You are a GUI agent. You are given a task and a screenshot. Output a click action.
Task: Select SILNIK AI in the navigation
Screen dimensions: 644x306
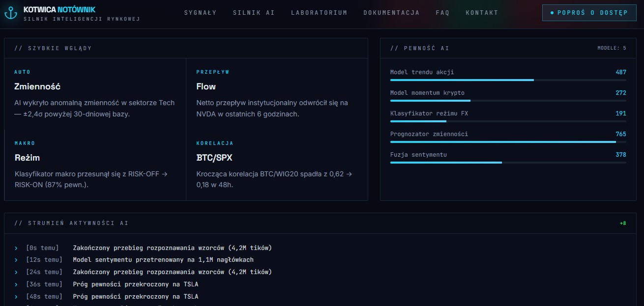254,12
